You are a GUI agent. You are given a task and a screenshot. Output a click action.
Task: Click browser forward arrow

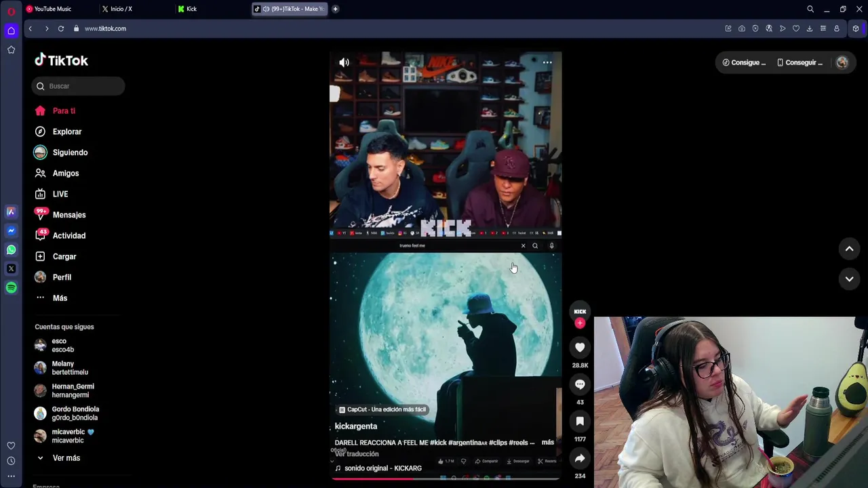(46, 28)
